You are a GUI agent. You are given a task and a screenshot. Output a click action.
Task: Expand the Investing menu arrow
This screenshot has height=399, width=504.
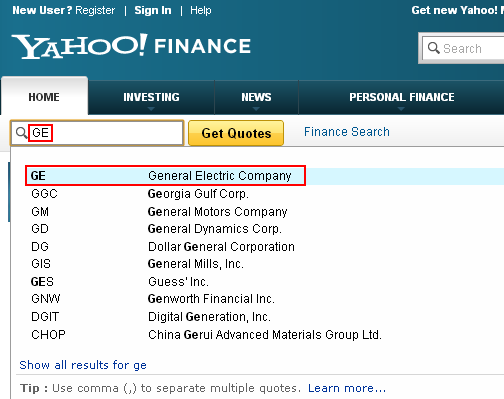151,109
